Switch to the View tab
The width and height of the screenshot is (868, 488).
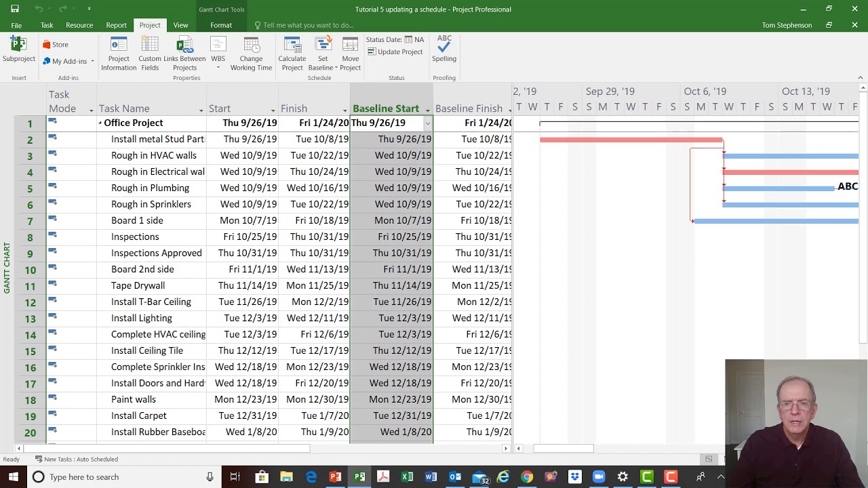[180, 25]
